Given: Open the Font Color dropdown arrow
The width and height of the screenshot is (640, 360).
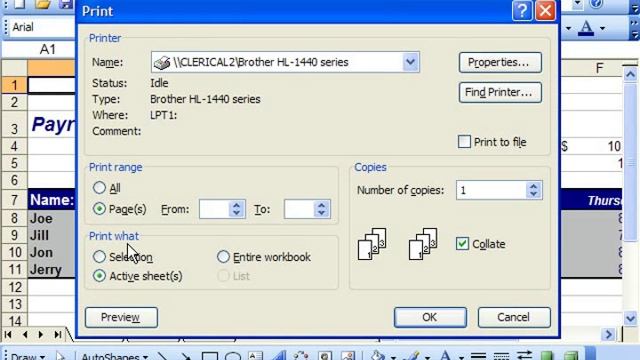Looking at the screenshot, I should pyautogui.click(x=602, y=28).
